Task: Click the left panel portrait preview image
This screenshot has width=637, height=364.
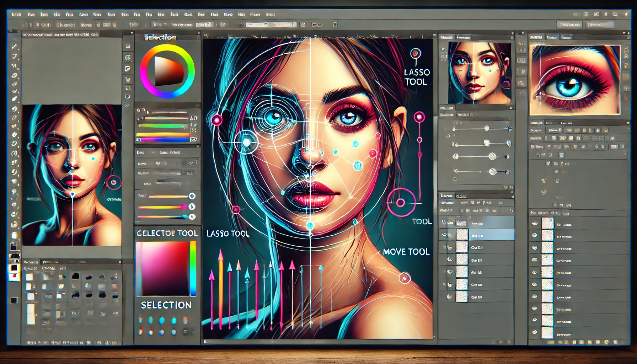Action: tap(72, 175)
